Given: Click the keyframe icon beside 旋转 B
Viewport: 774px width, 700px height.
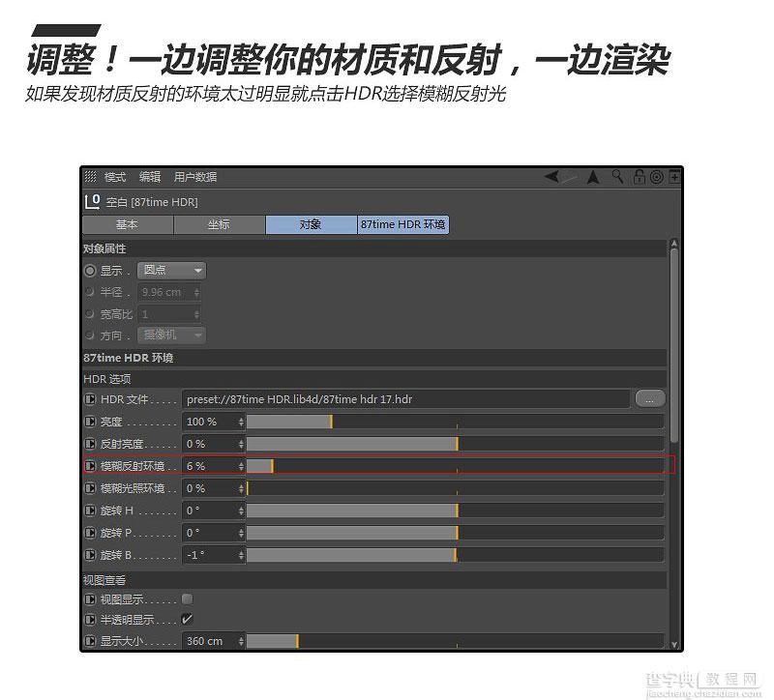Looking at the screenshot, I should (90, 554).
